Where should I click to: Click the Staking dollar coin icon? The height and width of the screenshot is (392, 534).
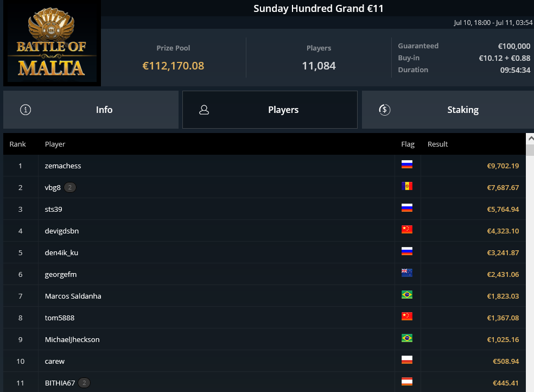coord(385,110)
